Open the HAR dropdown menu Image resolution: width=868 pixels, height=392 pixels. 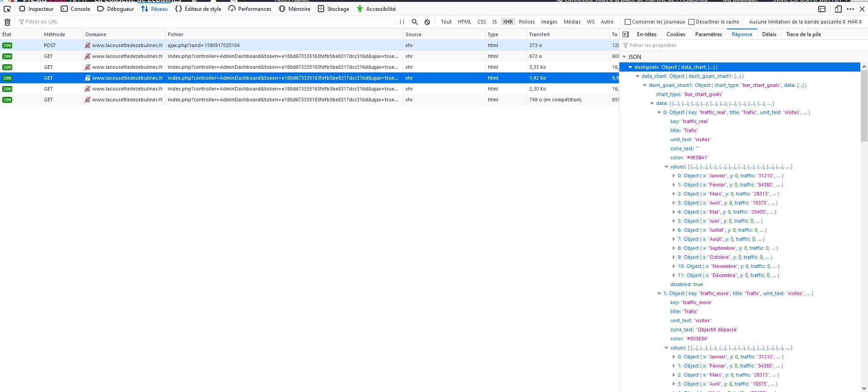[x=854, y=22]
